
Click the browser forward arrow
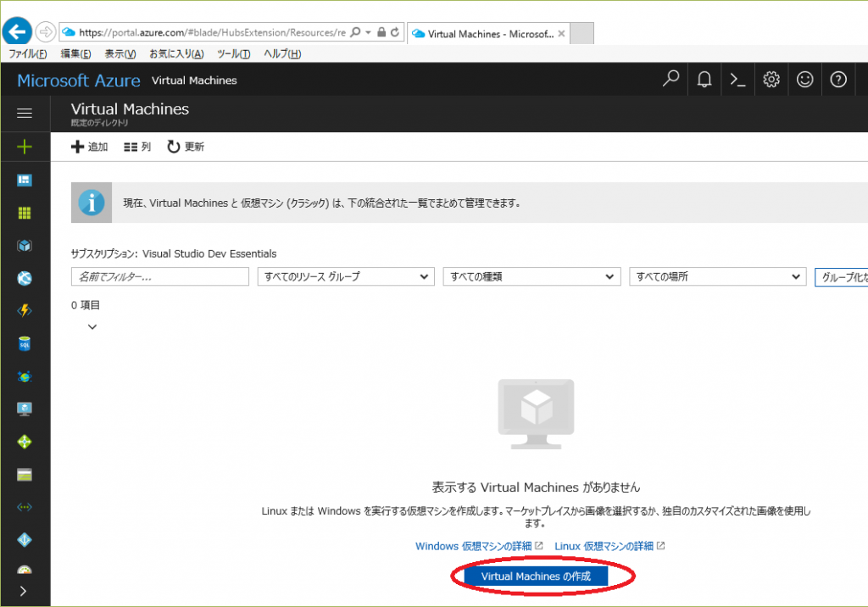point(46,32)
